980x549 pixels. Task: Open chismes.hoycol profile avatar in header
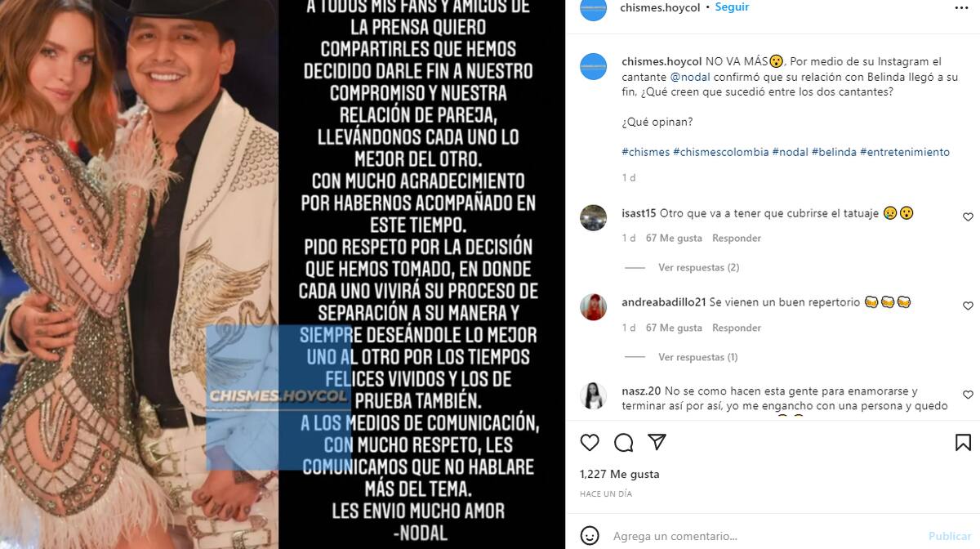[593, 8]
